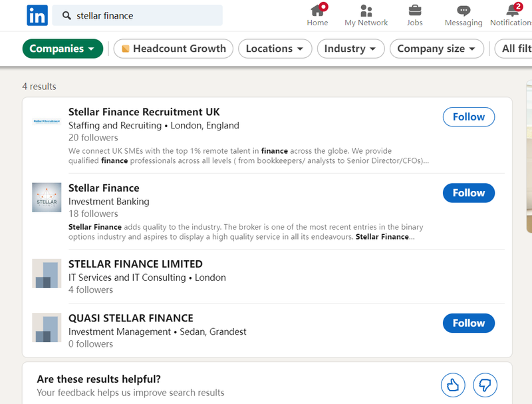Click Stellar Finance company logo thumbnail

pyautogui.click(x=47, y=197)
